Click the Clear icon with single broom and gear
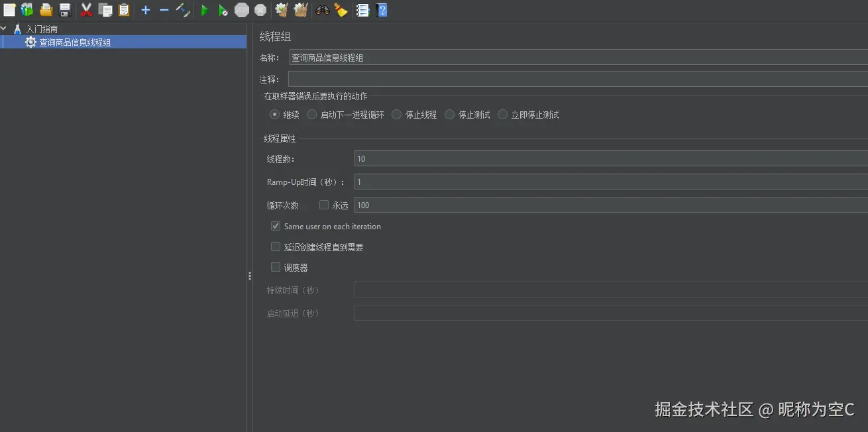This screenshot has width=868, height=432. (282, 10)
